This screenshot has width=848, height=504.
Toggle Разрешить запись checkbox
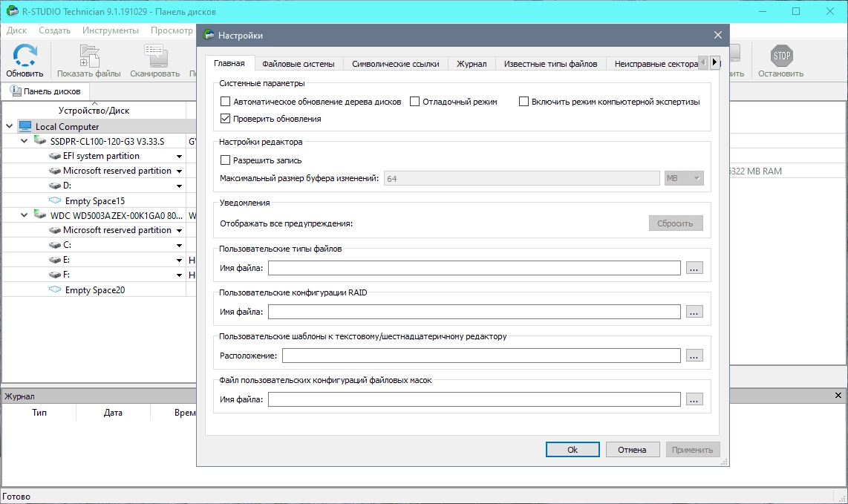pos(226,160)
